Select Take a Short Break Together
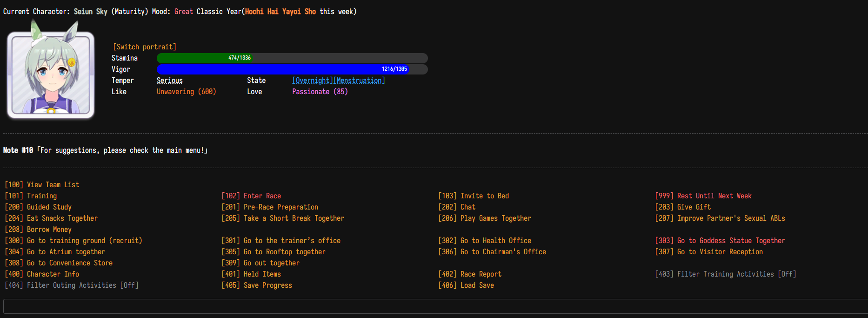This screenshot has height=318, width=868. (x=283, y=218)
